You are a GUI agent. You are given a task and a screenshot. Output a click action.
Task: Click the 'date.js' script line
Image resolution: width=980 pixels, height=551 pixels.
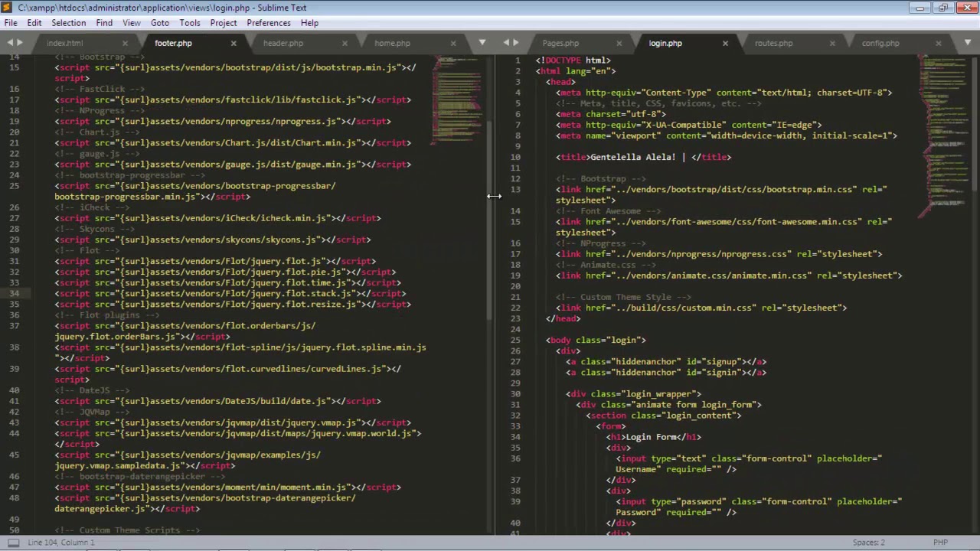217,402
